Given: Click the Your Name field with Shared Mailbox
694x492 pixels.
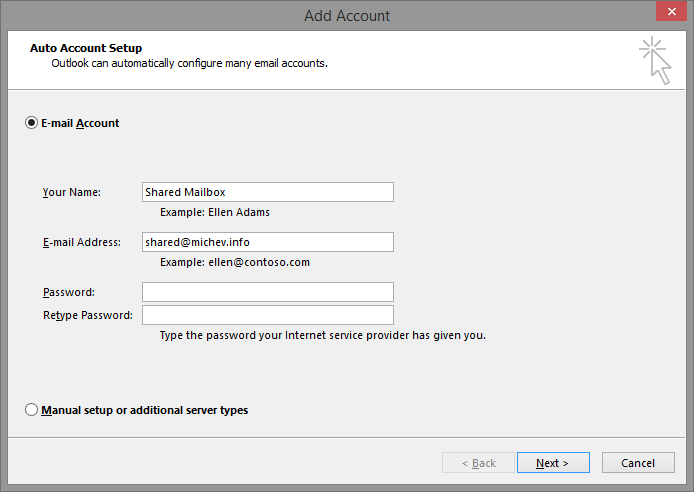Looking at the screenshot, I should tap(267, 192).
